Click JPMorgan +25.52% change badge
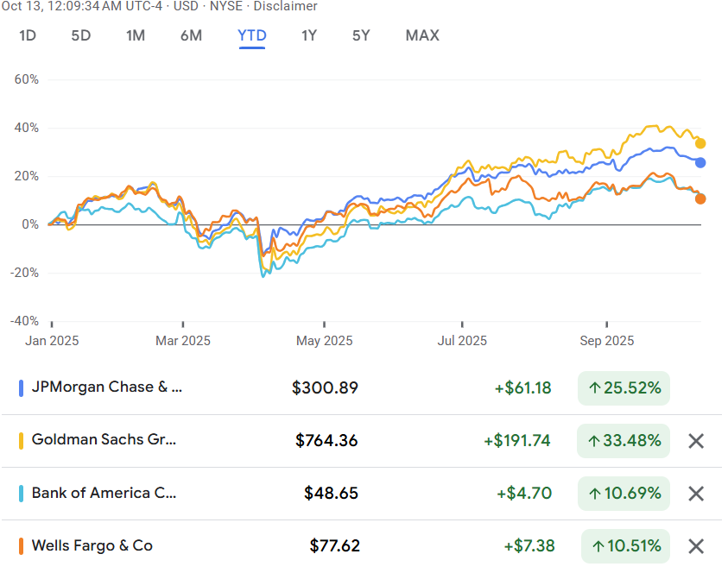This screenshot has height=573, width=728. 624,388
